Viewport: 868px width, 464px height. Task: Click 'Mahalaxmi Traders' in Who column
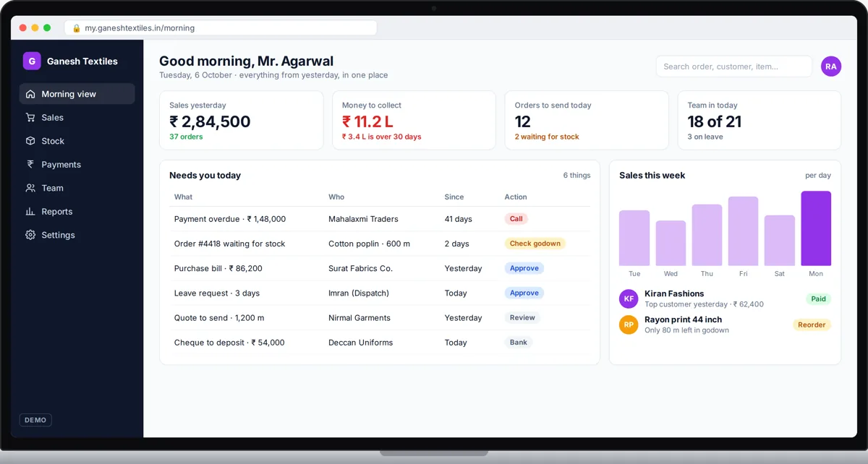pos(363,219)
